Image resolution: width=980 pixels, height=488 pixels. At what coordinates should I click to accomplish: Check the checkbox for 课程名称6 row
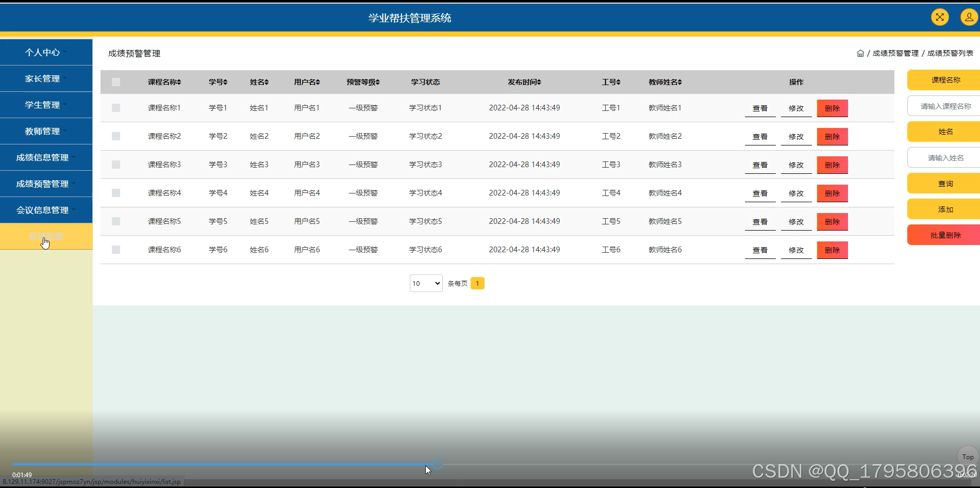pyautogui.click(x=116, y=249)
